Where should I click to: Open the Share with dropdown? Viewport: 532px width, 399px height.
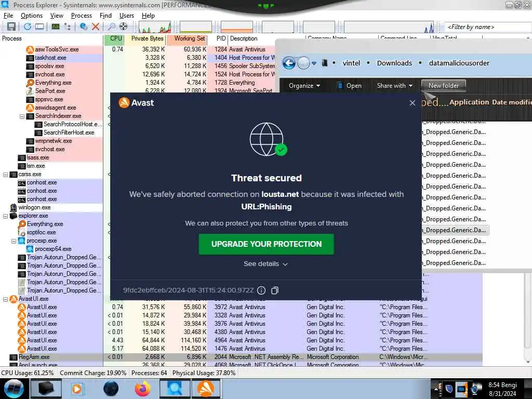(395, 86)
